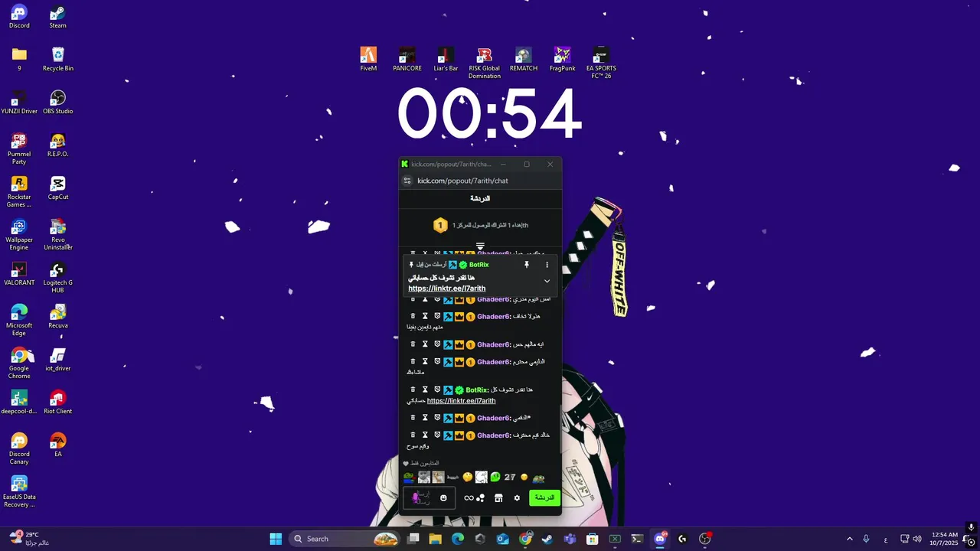Click the Kick popout address bar URL
Screen dimensions: 980x551
[462, 181]
